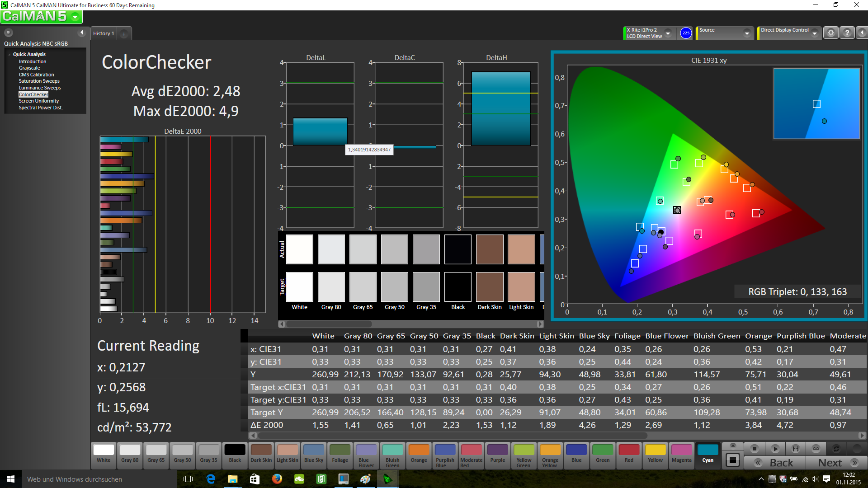
Task: Collapse the right-side panel arrow
Action: 862,33
